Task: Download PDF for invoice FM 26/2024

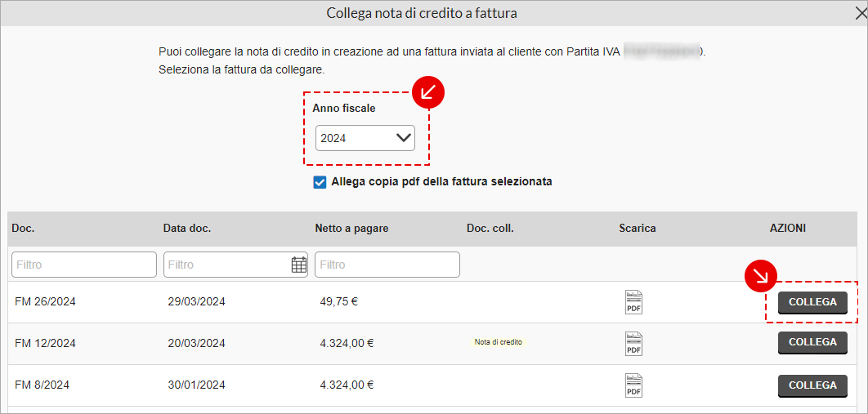Action: [634, 302]
